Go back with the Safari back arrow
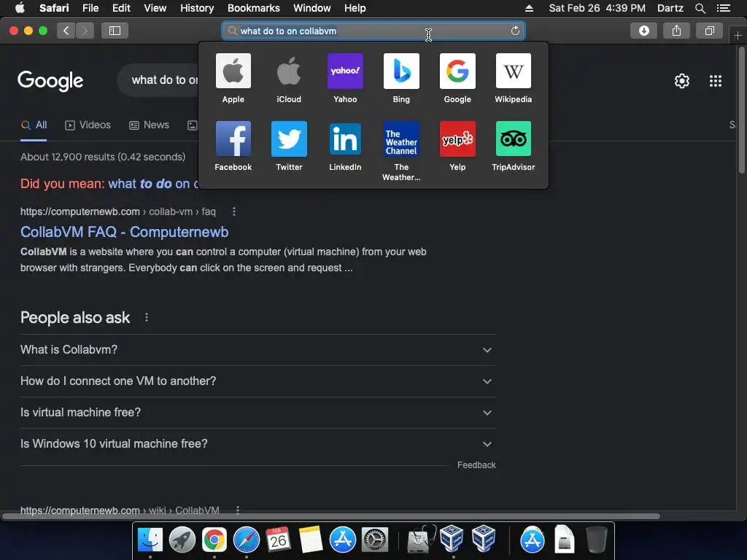The width and height of the screenshot is (747, 560). [x=66, y=31]
